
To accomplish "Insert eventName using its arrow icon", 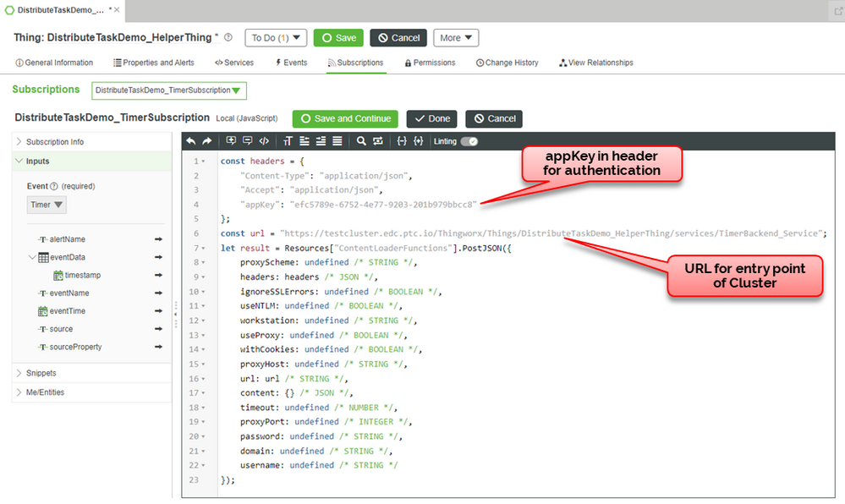I will 158,293.
